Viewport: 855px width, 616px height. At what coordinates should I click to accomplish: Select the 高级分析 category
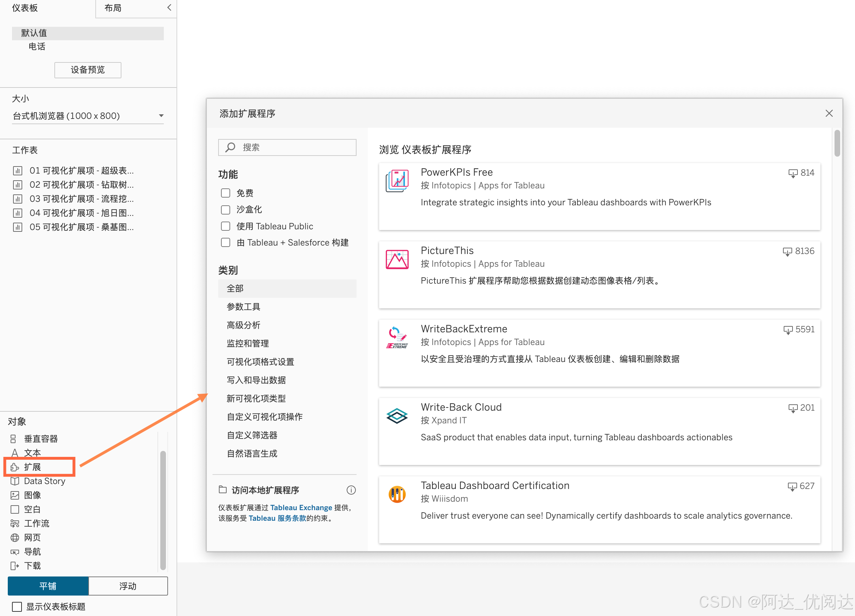243,325
